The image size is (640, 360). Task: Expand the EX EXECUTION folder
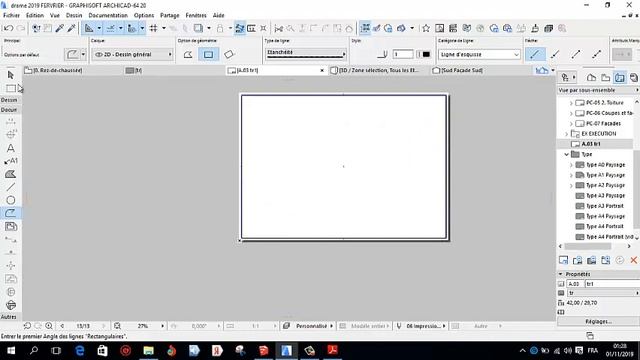pyautogui.click(x=566, y=134)
